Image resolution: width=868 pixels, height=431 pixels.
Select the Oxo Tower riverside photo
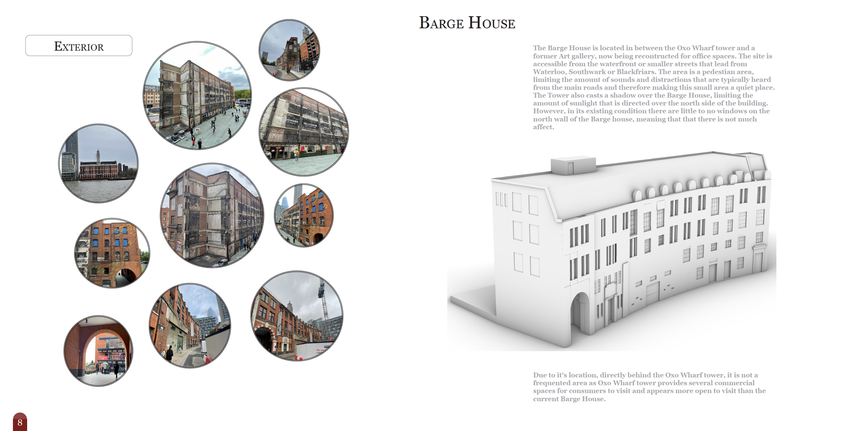(x=98, y=163)
